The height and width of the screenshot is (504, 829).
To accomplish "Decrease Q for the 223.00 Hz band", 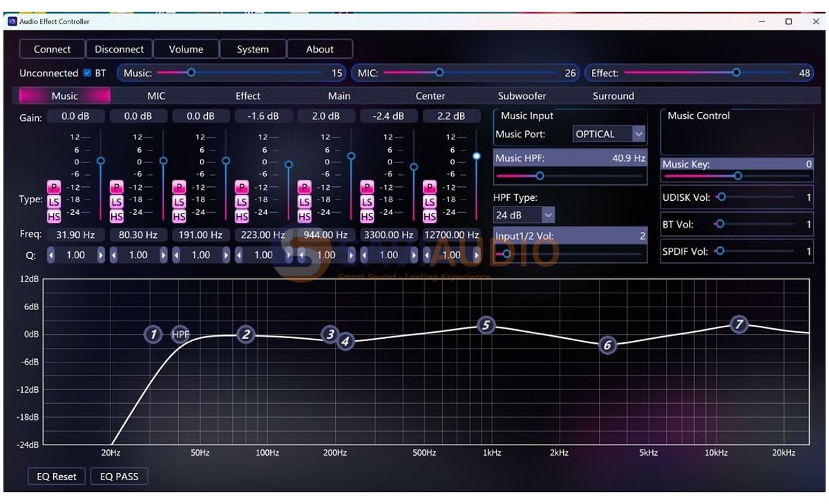I will pos(239,255).
